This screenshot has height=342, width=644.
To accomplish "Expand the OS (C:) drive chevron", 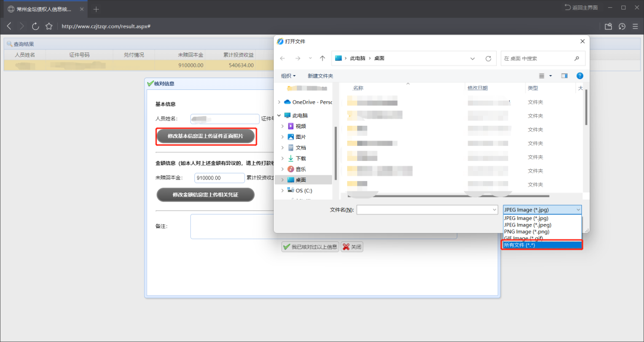I will [283, 191].
